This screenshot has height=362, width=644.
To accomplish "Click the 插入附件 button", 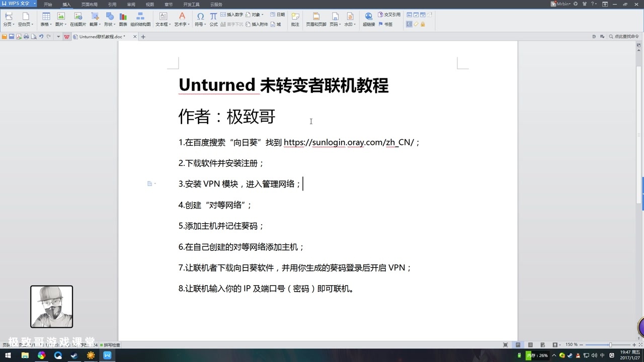I will (x=257, y=24).
